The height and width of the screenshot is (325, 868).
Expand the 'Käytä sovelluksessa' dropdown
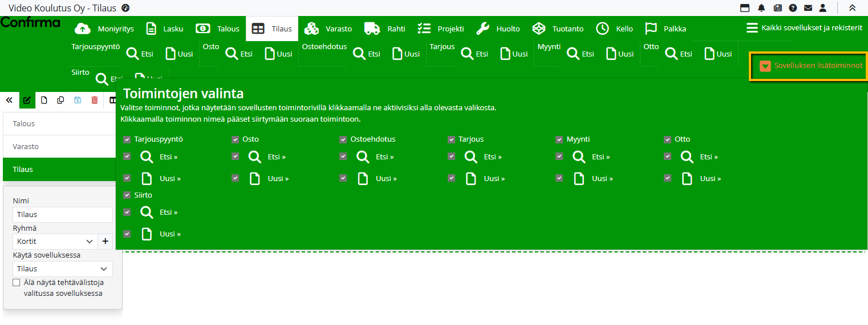(x=62, y=269)
